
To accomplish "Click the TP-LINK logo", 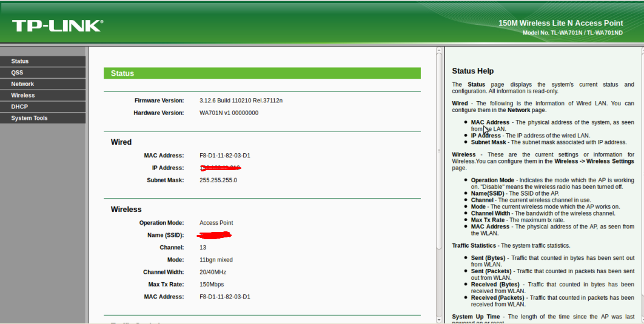I will point(58,25).
